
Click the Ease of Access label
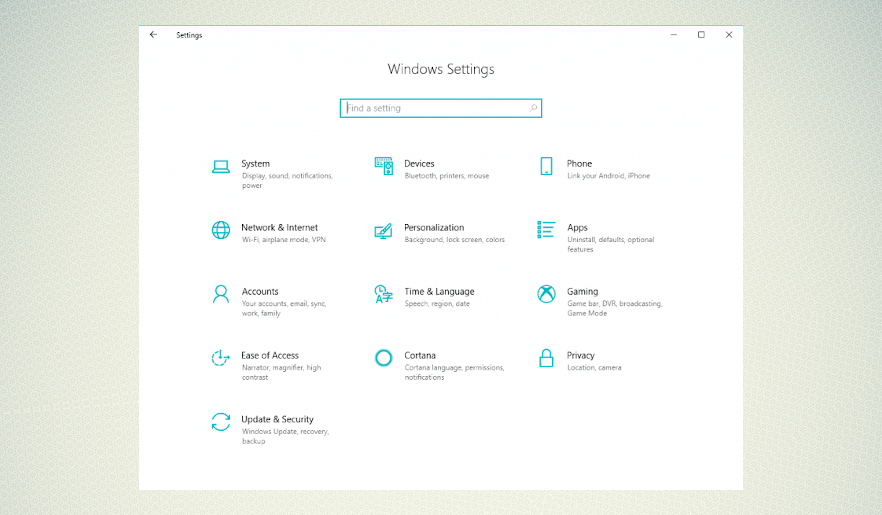pyautogui.click(x=270, y=356)
